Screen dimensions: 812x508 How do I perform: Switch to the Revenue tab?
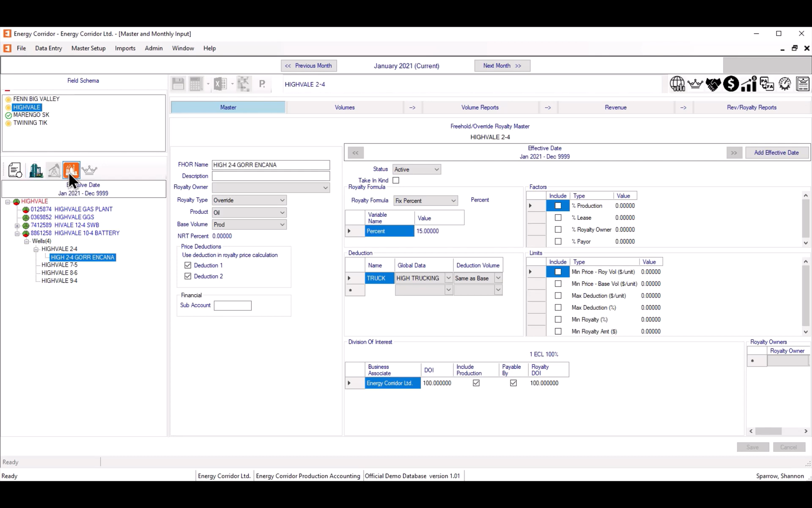615,108
